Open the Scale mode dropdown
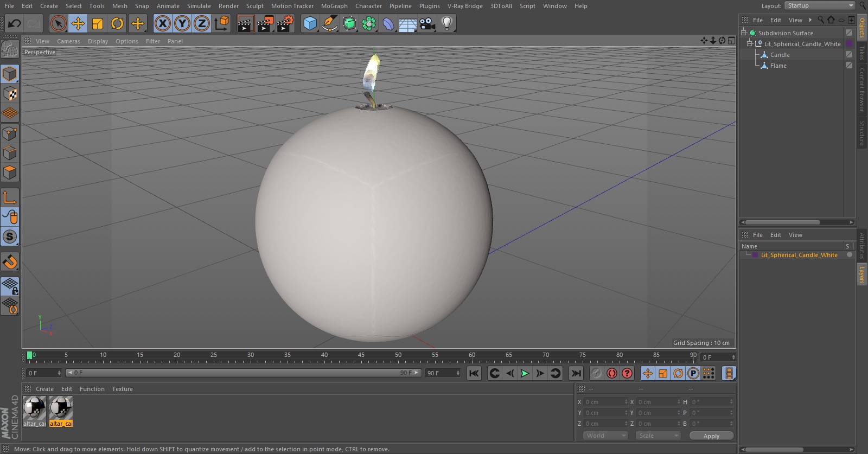This screenshot has height=454, width=868. point(658,436)
